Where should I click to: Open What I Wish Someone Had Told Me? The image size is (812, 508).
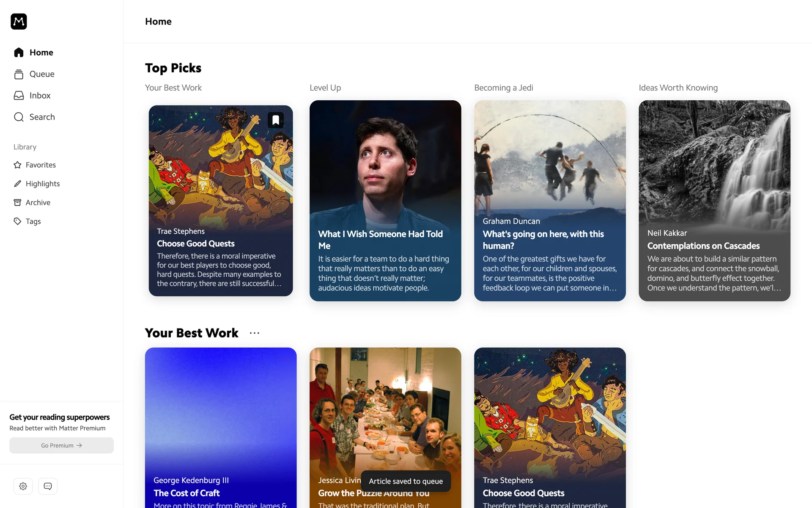point(385,201)
